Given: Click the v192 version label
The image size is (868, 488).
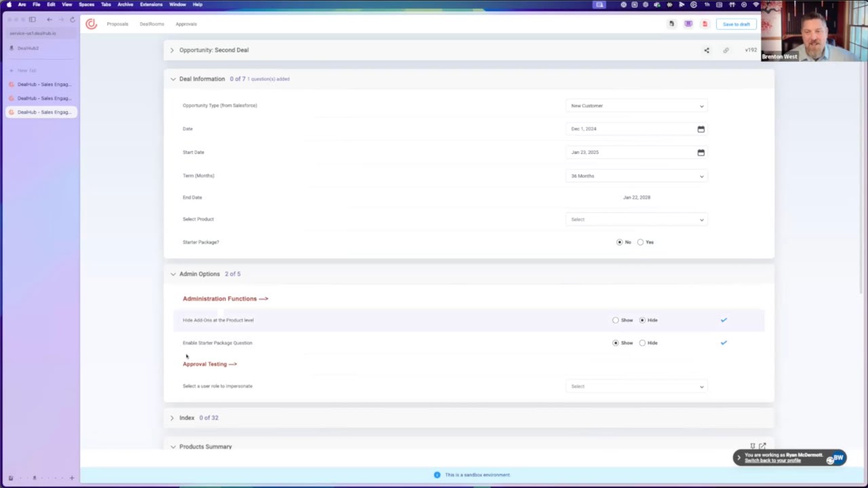Looking at the screenshot, I should [x=751, y=50].
